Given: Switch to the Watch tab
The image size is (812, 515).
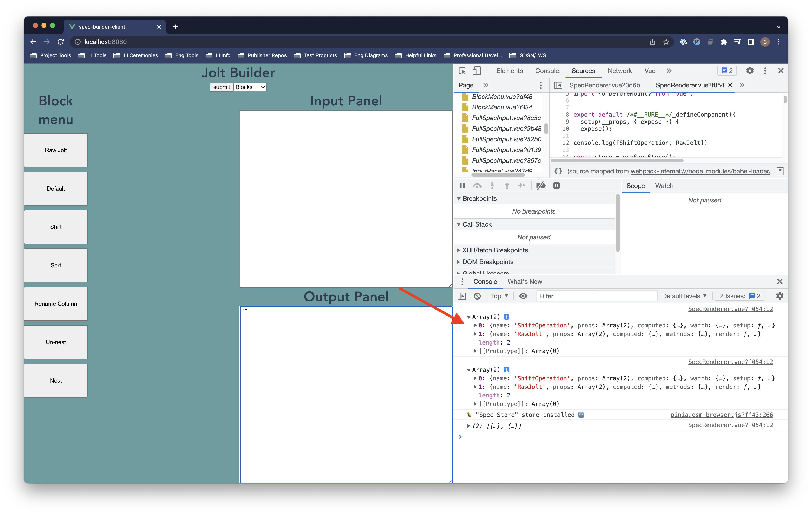Looking at the screenshot, I should [x=664, y=186].
